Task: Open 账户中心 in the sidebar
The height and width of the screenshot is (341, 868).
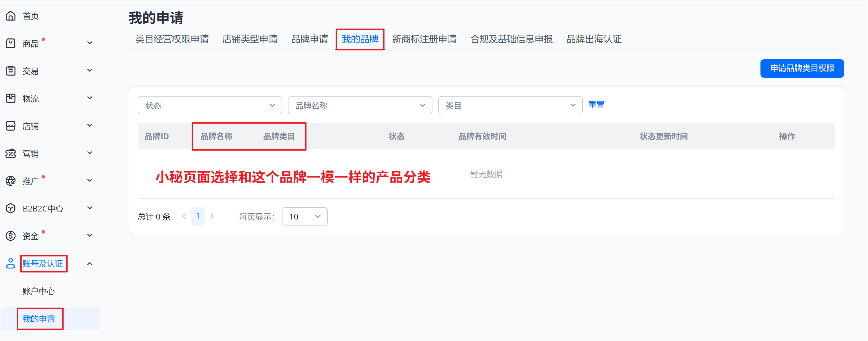Action: pyautogui.click(x=38, y=291)
